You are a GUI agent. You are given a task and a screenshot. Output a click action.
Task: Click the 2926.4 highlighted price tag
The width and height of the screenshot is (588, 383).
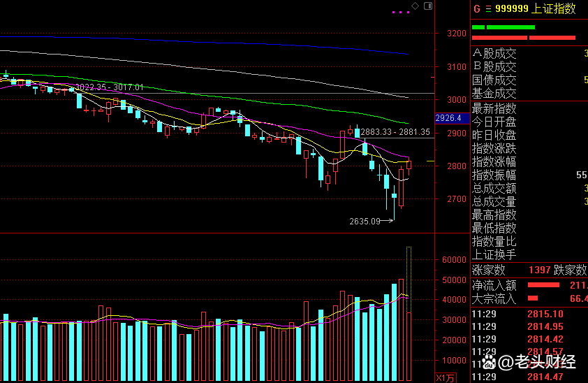coord(448,118)
